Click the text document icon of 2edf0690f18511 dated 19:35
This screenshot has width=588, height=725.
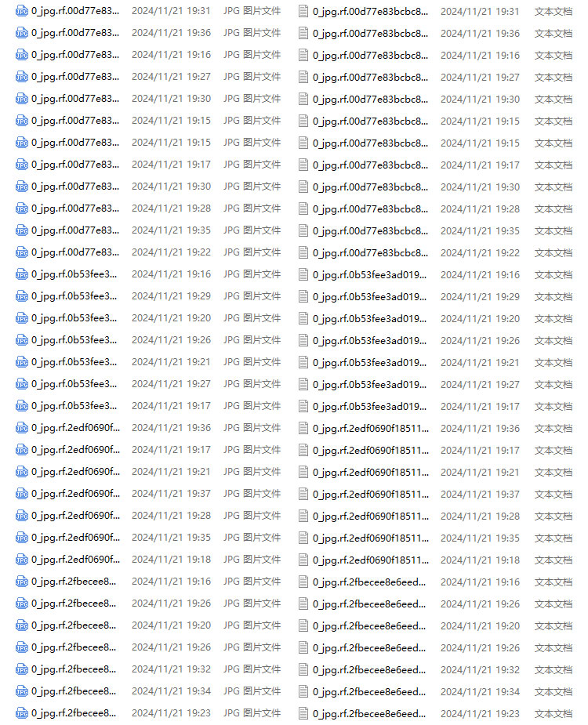(303, 538)
